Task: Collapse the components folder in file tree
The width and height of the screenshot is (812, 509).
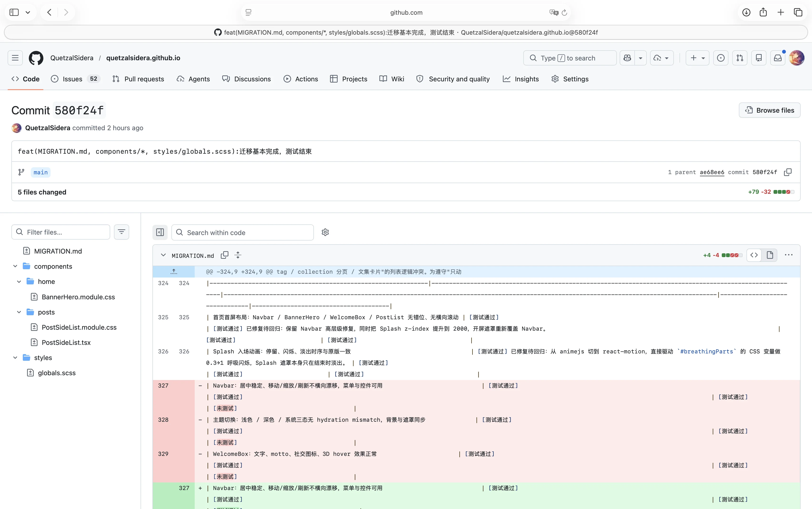Action: pyautogui.click(x=15, y=266)
